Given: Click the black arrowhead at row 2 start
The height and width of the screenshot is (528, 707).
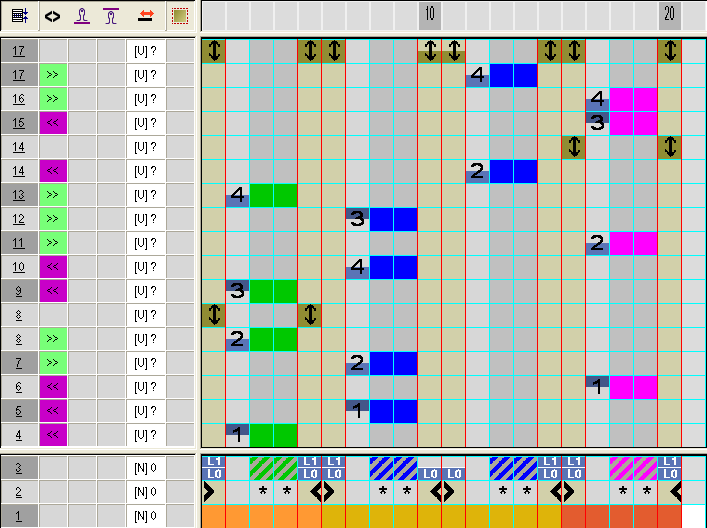Looking at the screenshot, I should [209, 491].
